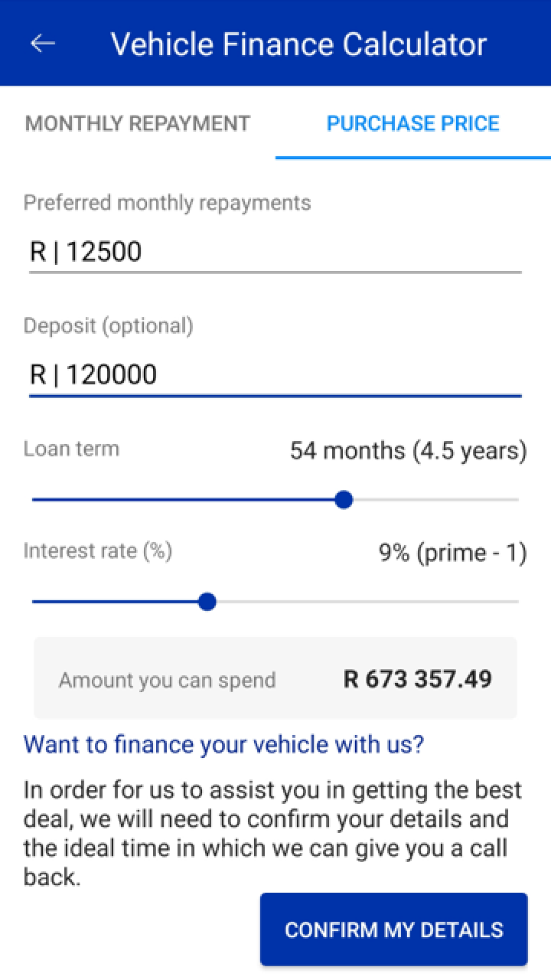Select the Purchase Price tab
Screen dimensions: 551x980
(412, 123)
